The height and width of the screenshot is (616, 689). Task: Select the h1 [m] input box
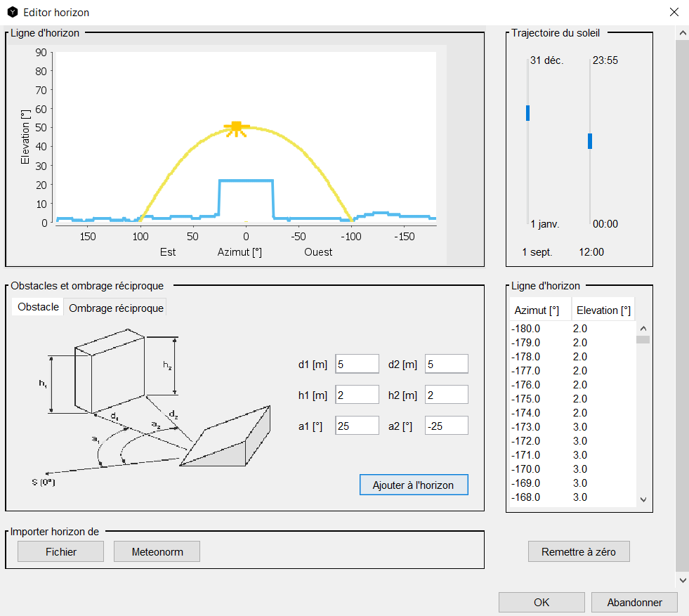(357, 395)
